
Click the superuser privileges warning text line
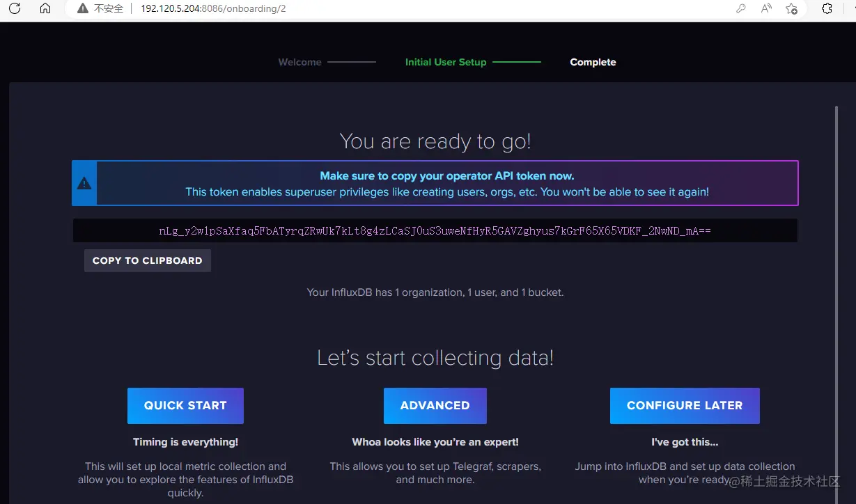[447, 192]
